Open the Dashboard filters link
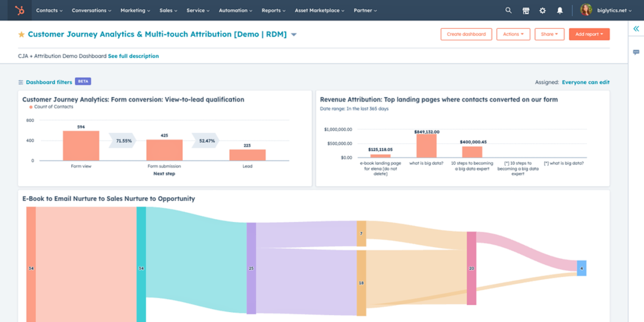This screenshot has height=322, width=644. coord(49,82)
